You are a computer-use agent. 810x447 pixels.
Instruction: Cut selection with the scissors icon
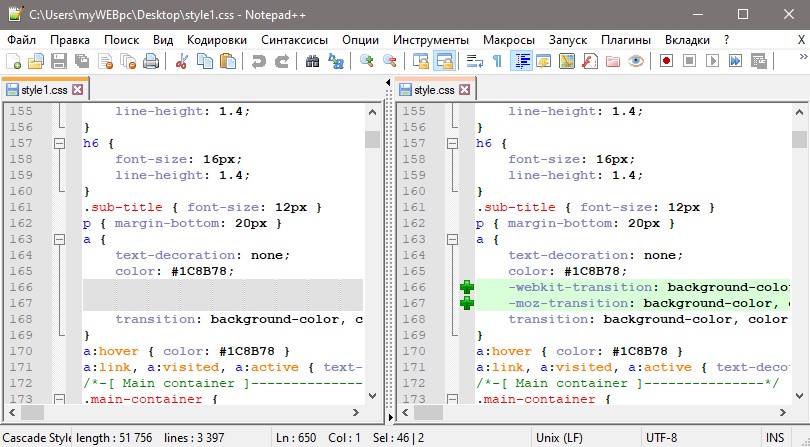(x=181, y=61)
